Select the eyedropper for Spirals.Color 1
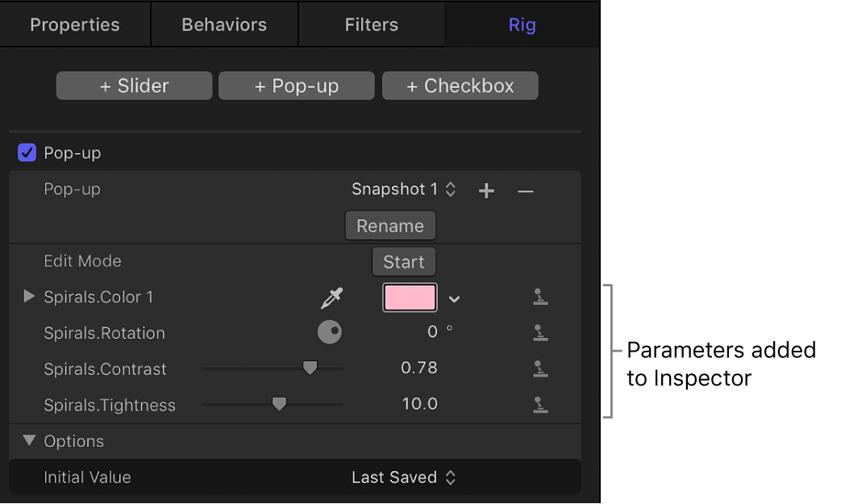 (332, 298)
